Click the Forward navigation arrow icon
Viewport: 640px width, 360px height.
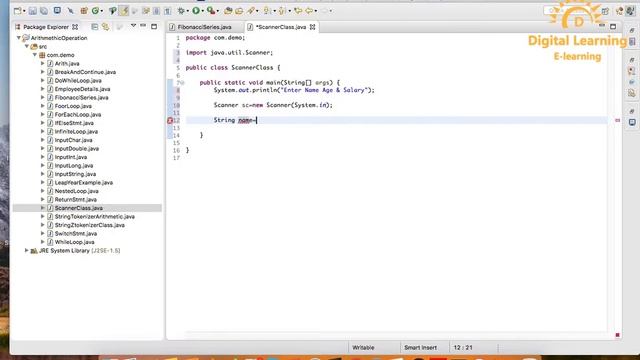point(325,11)
